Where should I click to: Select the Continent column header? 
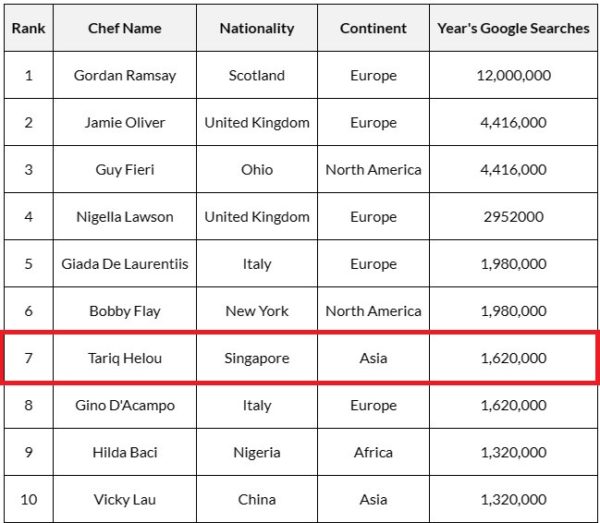point(373,28)
